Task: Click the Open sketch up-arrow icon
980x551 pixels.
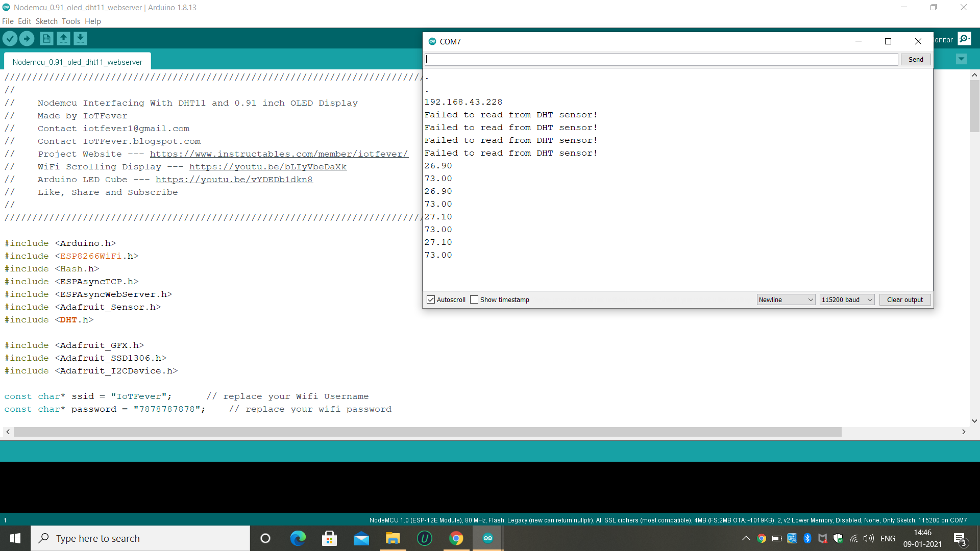Action: (63, 38)
